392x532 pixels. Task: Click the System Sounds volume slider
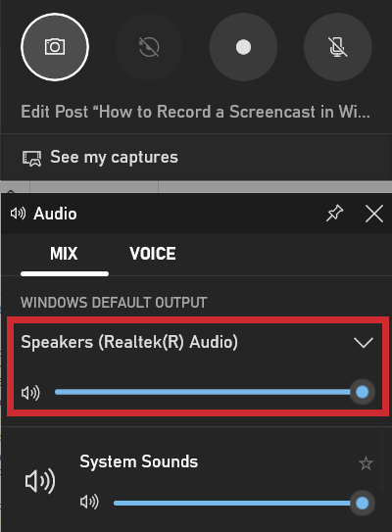pyautogui.click(x=238, y=503)
